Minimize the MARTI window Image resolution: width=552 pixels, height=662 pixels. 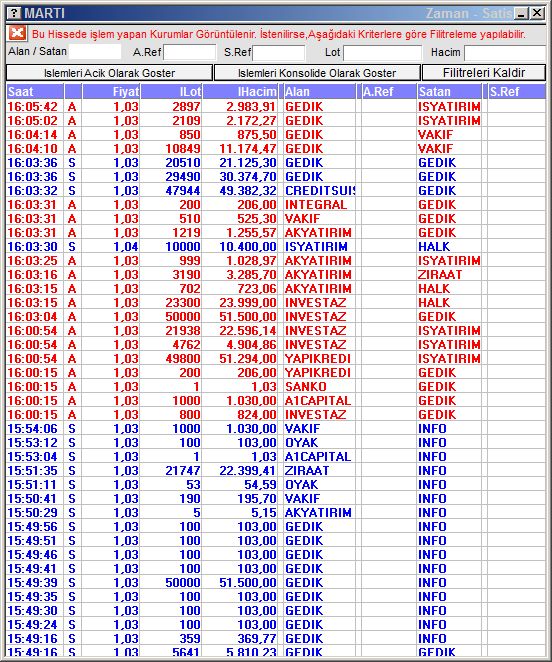[522, 13]
